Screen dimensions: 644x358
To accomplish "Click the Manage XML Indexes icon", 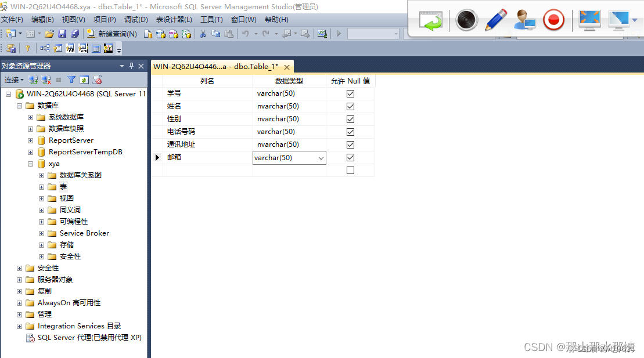I will [x=83, y=48].
